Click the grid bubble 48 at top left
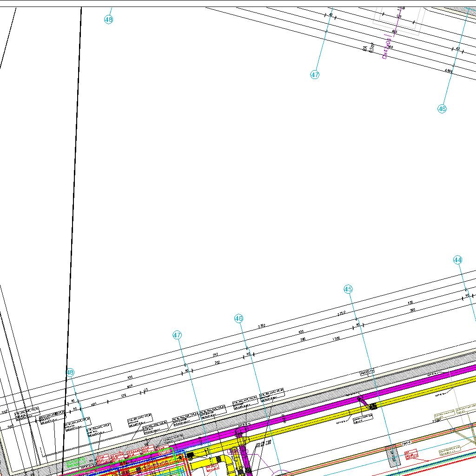The image size is (476, 476). pos(108,20)
